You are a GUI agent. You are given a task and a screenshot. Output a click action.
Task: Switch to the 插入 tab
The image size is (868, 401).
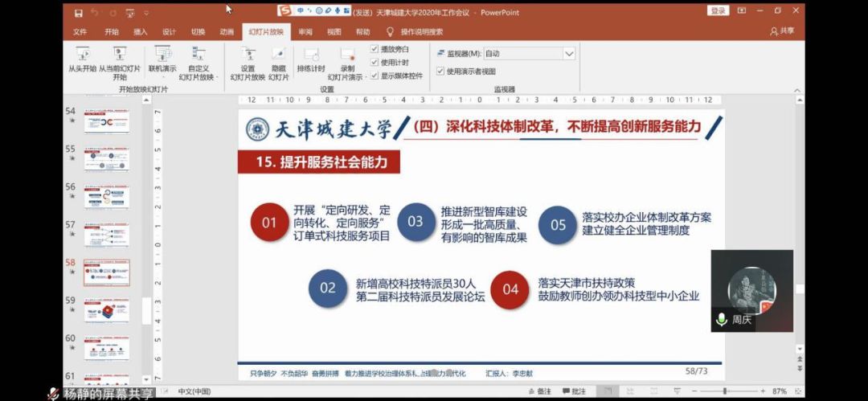click(140, 32)
